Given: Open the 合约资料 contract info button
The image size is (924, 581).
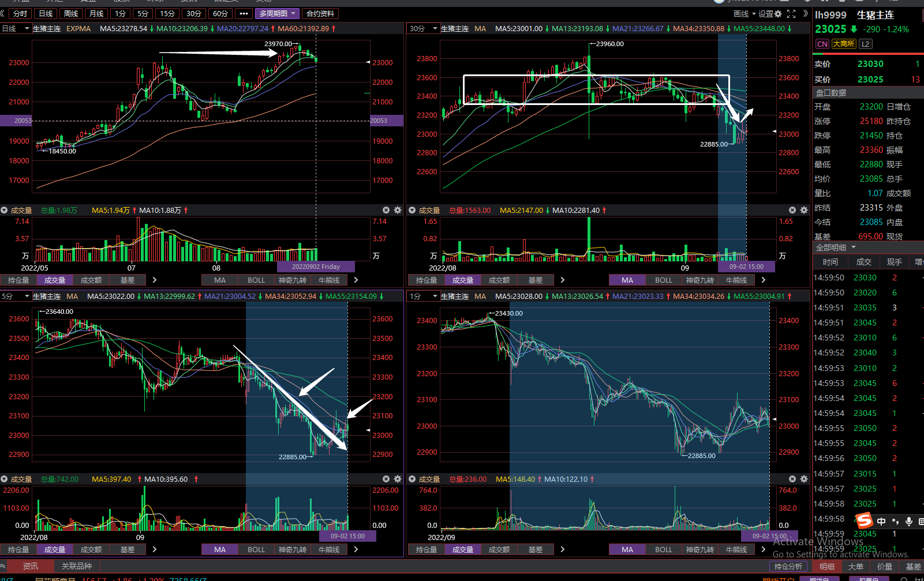Looking at the screenshot, I should tap(320, 13).
